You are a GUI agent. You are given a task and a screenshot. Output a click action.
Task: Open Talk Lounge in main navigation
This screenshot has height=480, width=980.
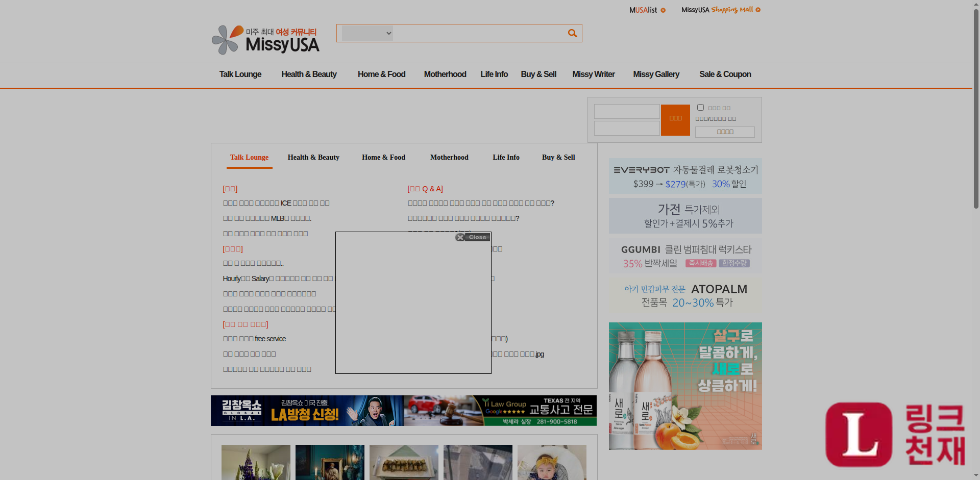(240, 74)
